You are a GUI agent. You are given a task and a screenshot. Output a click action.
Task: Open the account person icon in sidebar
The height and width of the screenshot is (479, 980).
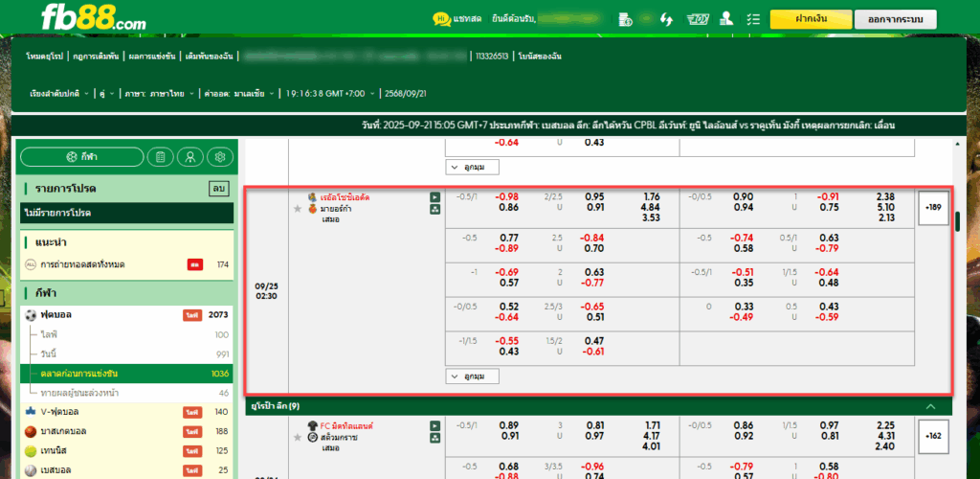190,157
